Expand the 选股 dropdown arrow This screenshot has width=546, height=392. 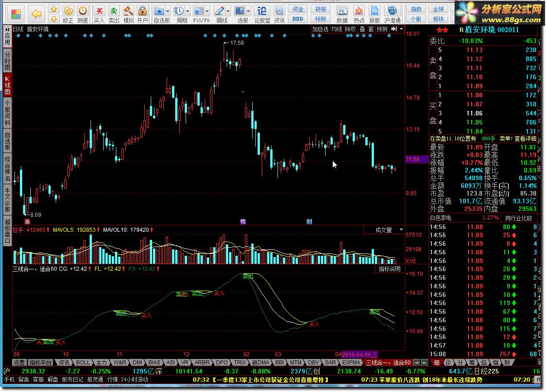[x=249, y=11]
